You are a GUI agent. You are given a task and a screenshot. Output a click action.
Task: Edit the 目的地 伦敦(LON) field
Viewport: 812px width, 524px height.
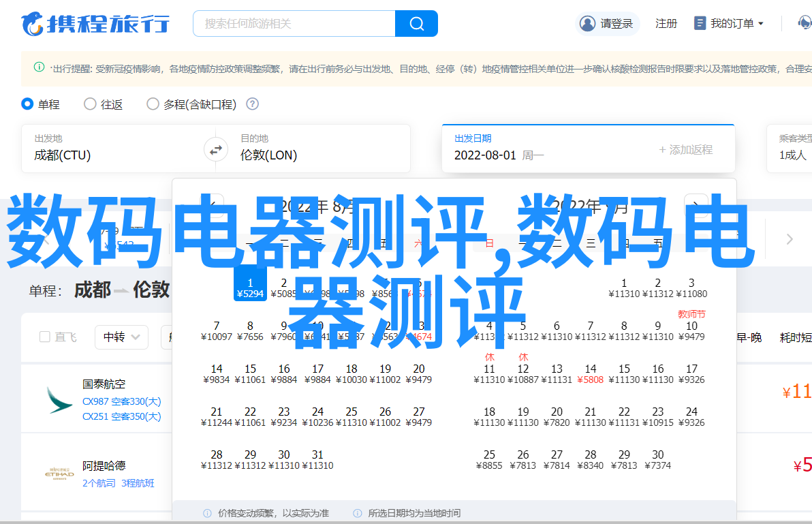click(319, 148)
